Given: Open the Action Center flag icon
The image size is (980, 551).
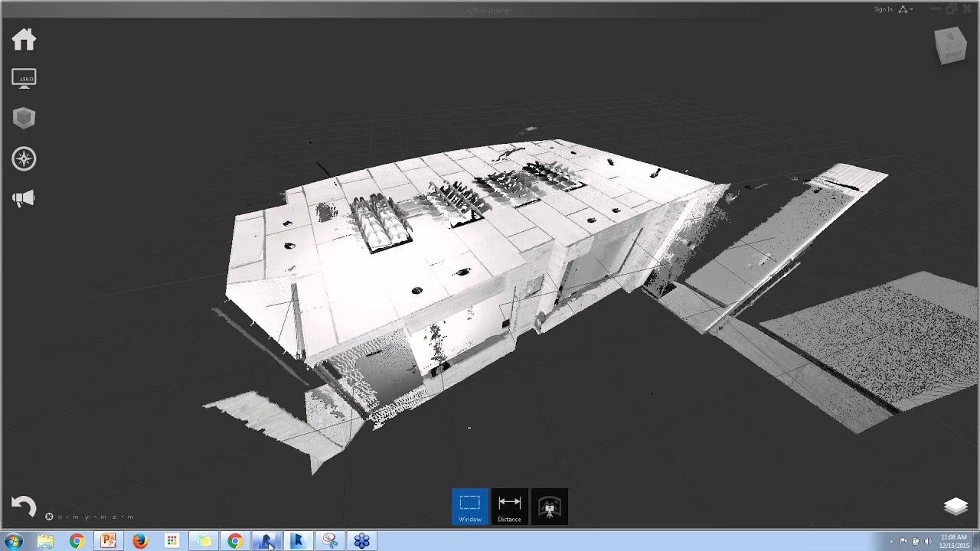Looking at the screenshot, I should point(903,542).
